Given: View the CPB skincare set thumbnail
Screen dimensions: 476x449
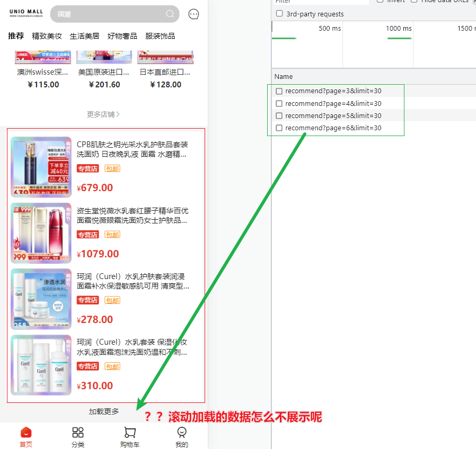Looking at the screenshot, I should [x=41, y=167].
